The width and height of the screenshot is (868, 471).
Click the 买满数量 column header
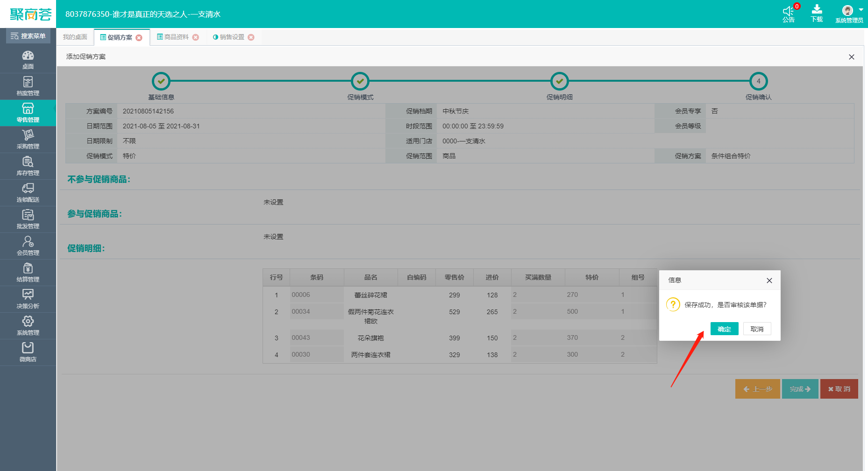point(538,277)
